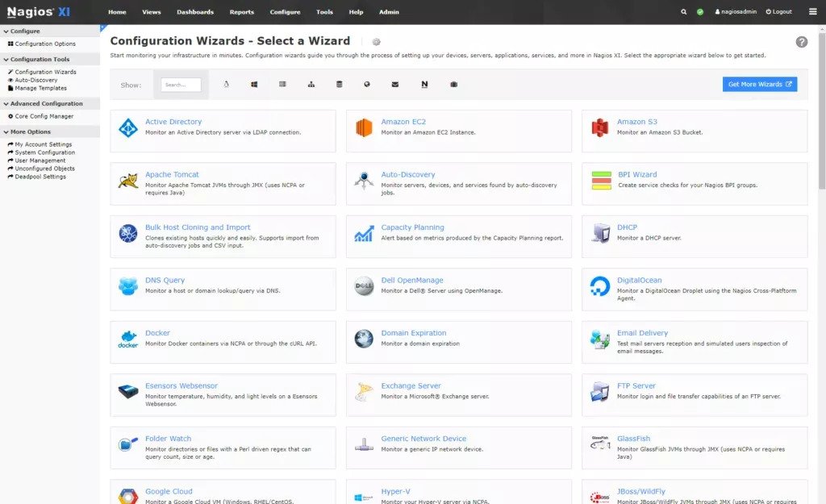The height and width of the screenshot is (504, 826).
Task: Filter wizards by the briefcase icon
Action: click(x=453, y=84)
